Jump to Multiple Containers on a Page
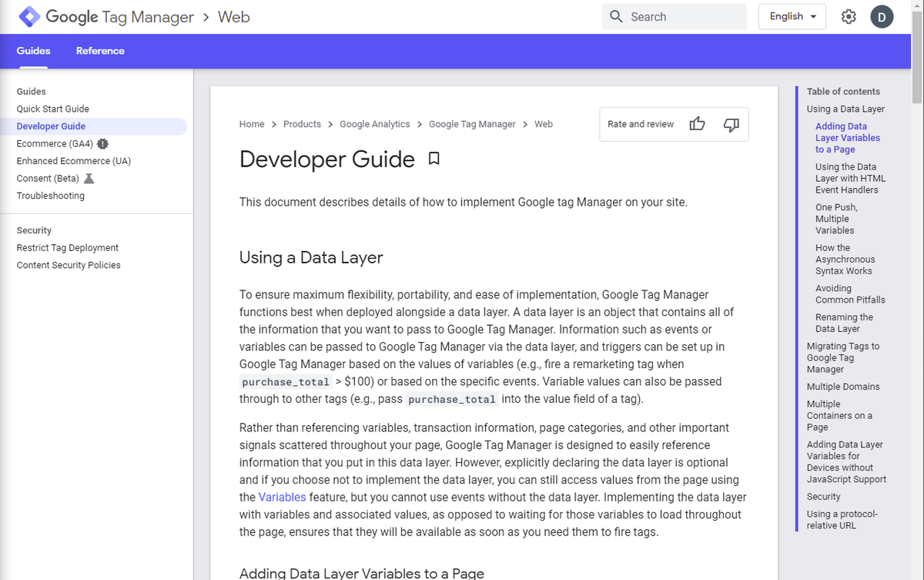 click(x=839, y=415)
